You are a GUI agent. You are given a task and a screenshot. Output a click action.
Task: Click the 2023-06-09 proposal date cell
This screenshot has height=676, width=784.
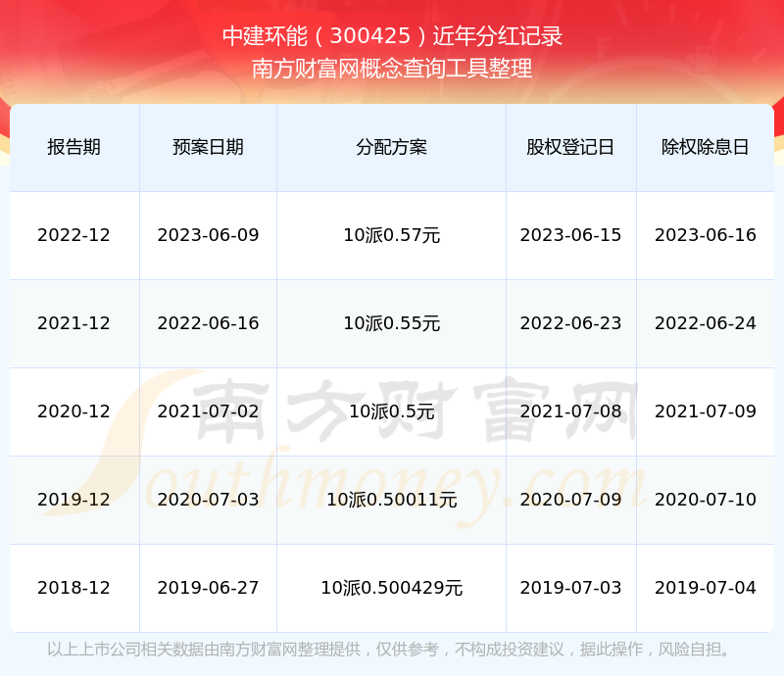click(x=208, y=235)
